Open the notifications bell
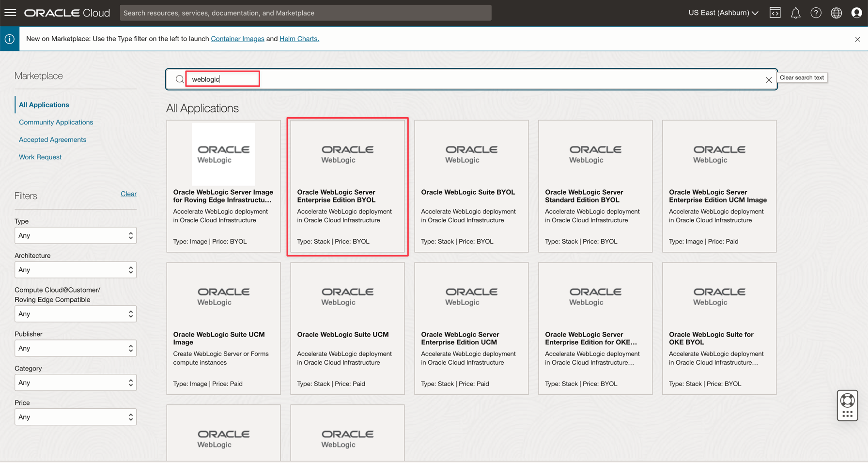The height and width of the screenshot is (463, 868). click(x=795, y=13)
